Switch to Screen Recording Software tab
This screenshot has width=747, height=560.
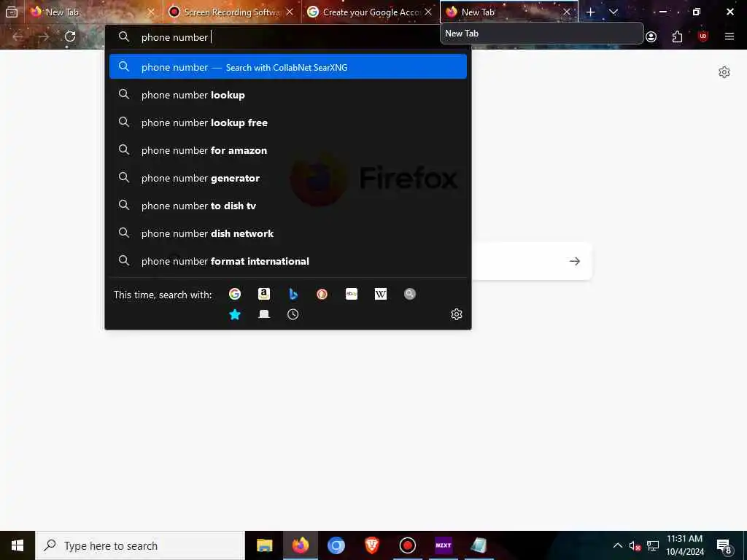pos(232,12)
